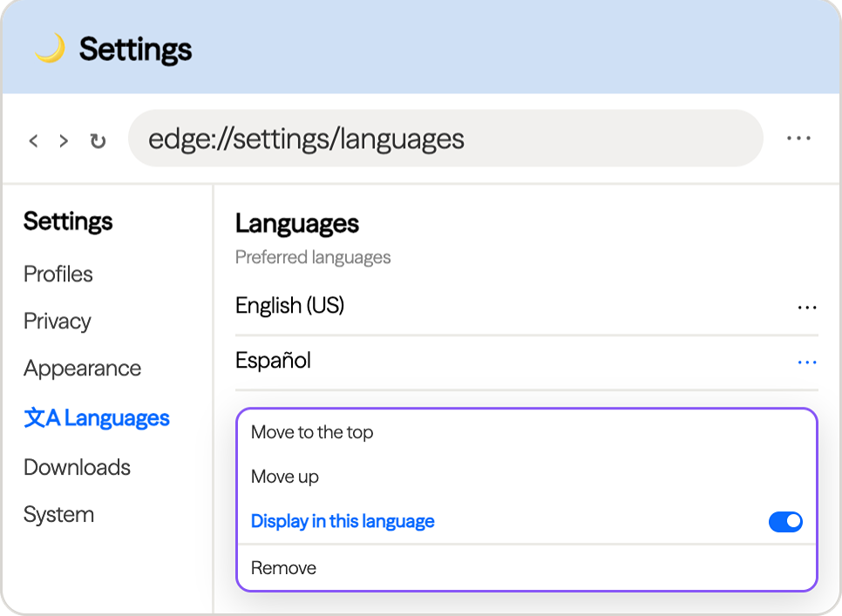The height and width of the screenshot is (616, 842).
Task: Click the browser back arrow
Action: click(x=33, y=140)
